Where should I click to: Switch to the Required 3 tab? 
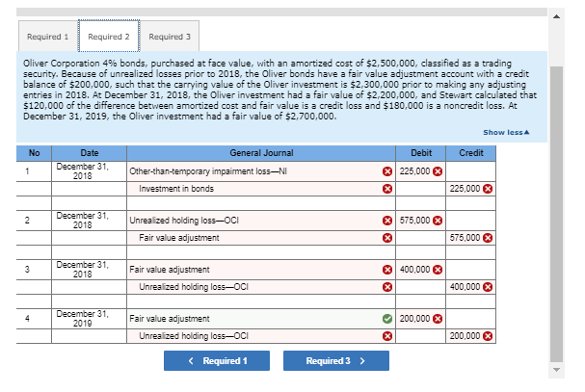pyautogui.click(x=170, y=37)
